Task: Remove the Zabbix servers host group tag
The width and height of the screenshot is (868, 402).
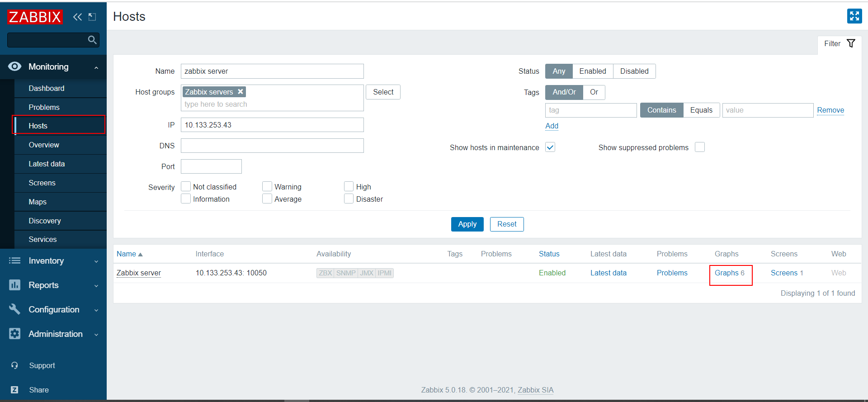Action: (241, 92)
